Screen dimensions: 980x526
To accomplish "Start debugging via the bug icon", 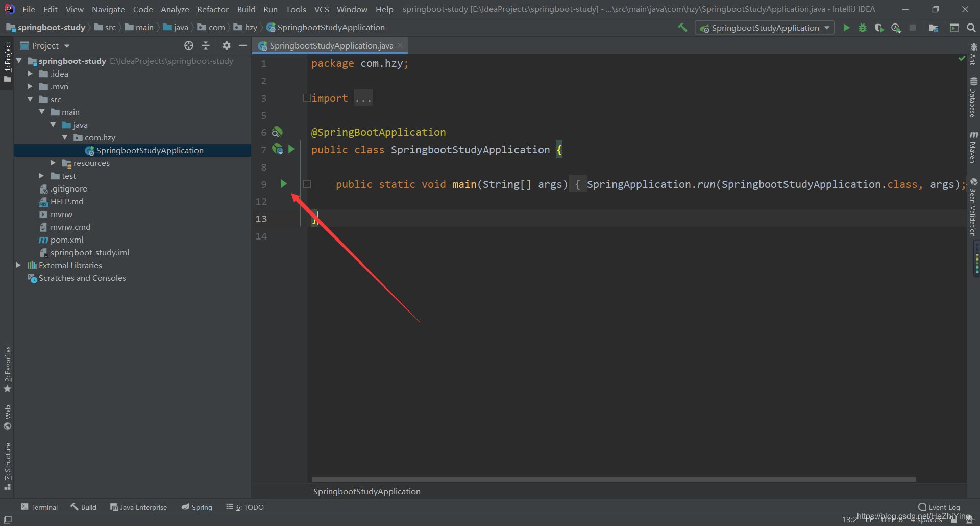I will click(863, 28).
